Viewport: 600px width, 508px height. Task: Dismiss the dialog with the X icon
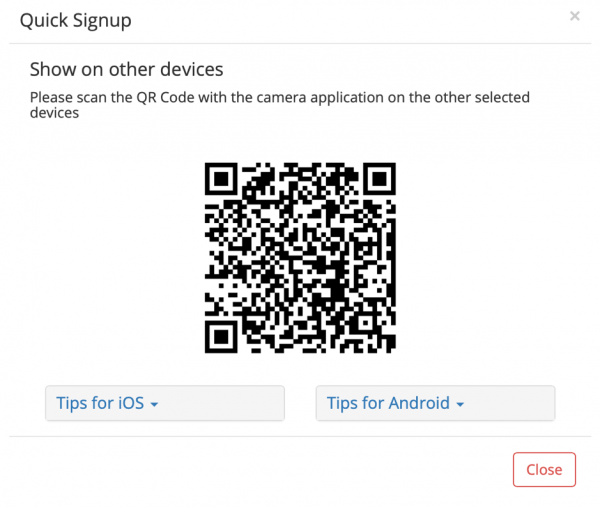tap(574, 16)
